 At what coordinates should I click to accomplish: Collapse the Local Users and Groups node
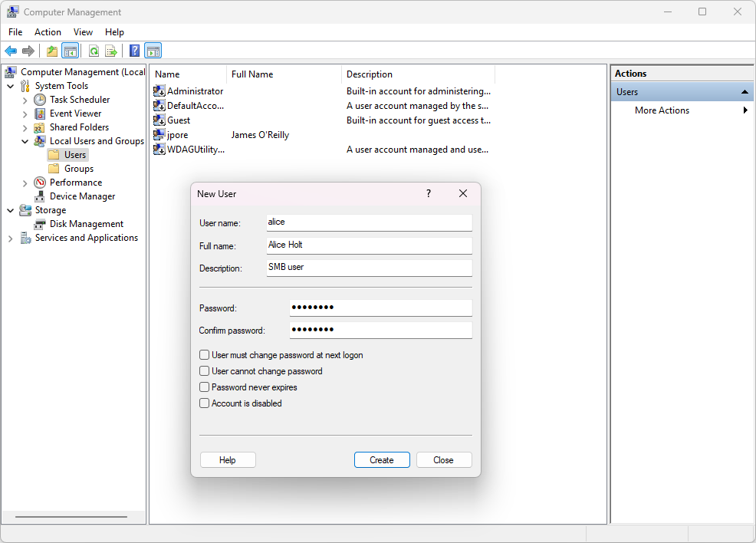pos(25,141)
